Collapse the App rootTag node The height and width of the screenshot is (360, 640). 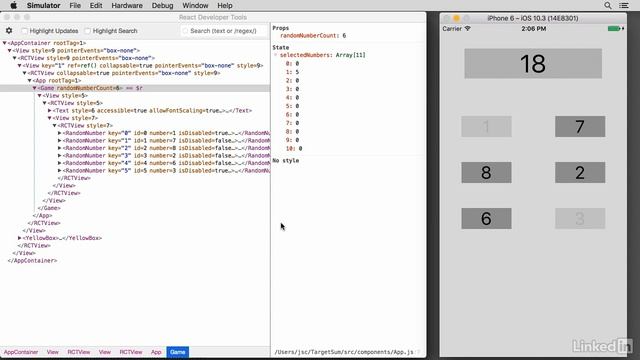point(29,80)
